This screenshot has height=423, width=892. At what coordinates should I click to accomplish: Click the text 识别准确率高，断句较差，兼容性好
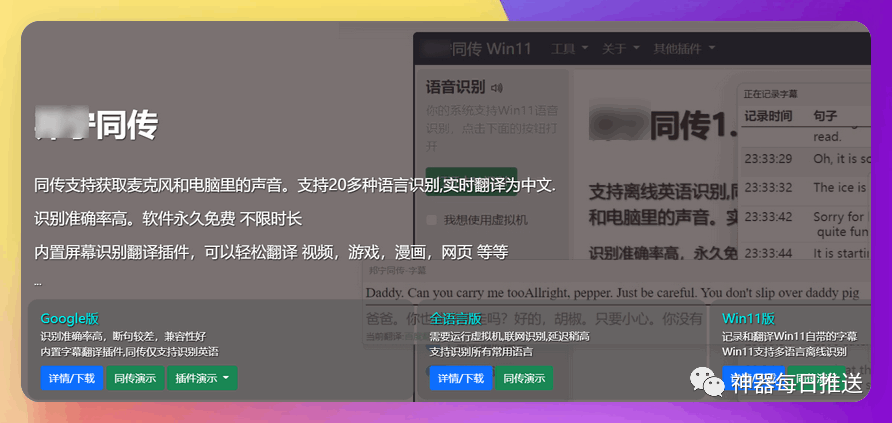coord(123,337)
